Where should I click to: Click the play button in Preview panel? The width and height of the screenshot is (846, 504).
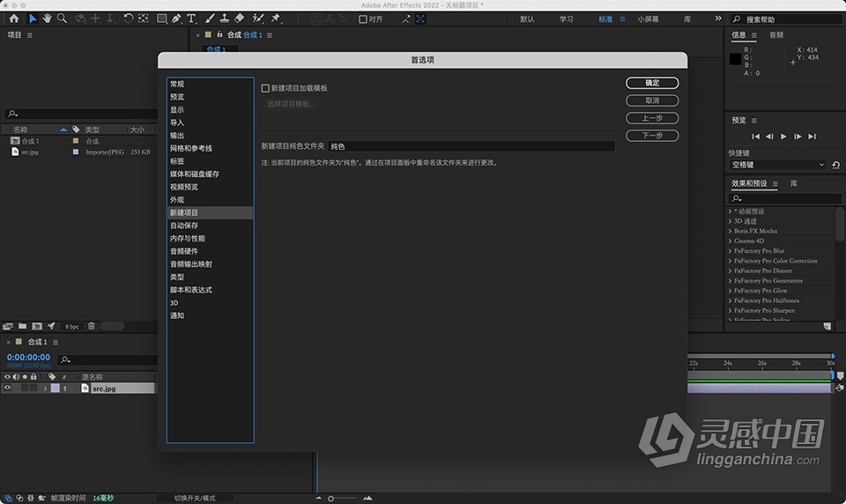783,137
